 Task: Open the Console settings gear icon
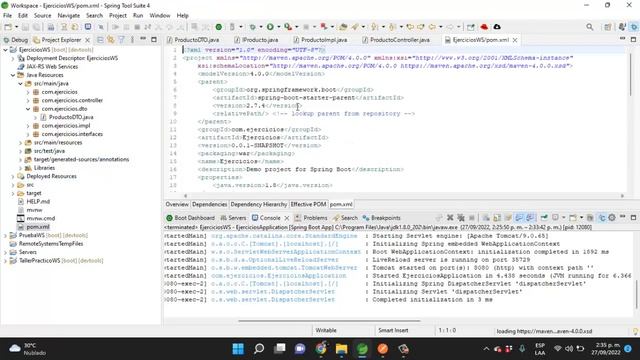coord(611,218)
